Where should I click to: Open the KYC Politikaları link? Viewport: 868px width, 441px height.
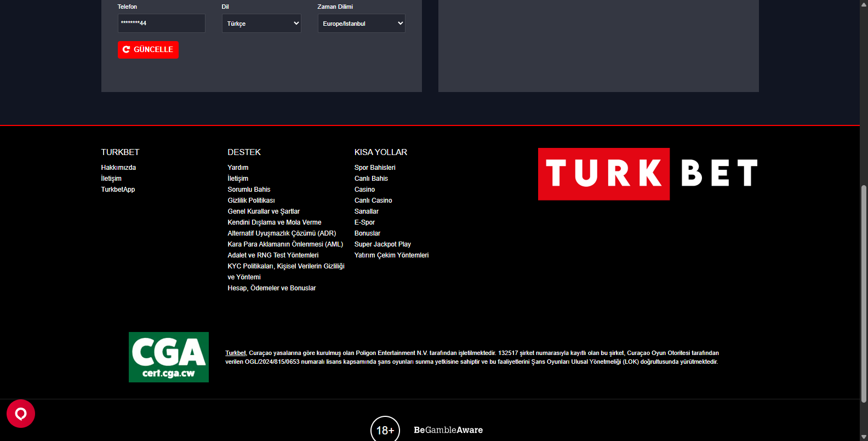click(x=286, y=272)
